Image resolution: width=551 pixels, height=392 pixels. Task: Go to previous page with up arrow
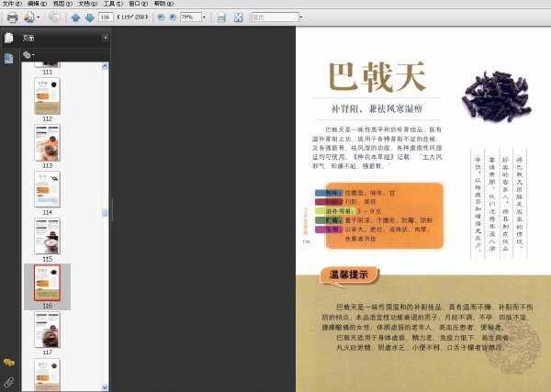[75, 17]
